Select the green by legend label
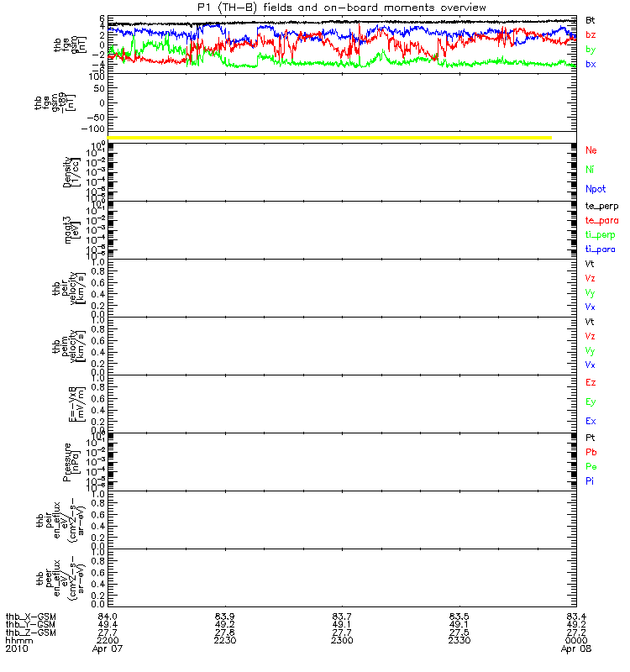 pyautogui.click(x=591, y=50)
